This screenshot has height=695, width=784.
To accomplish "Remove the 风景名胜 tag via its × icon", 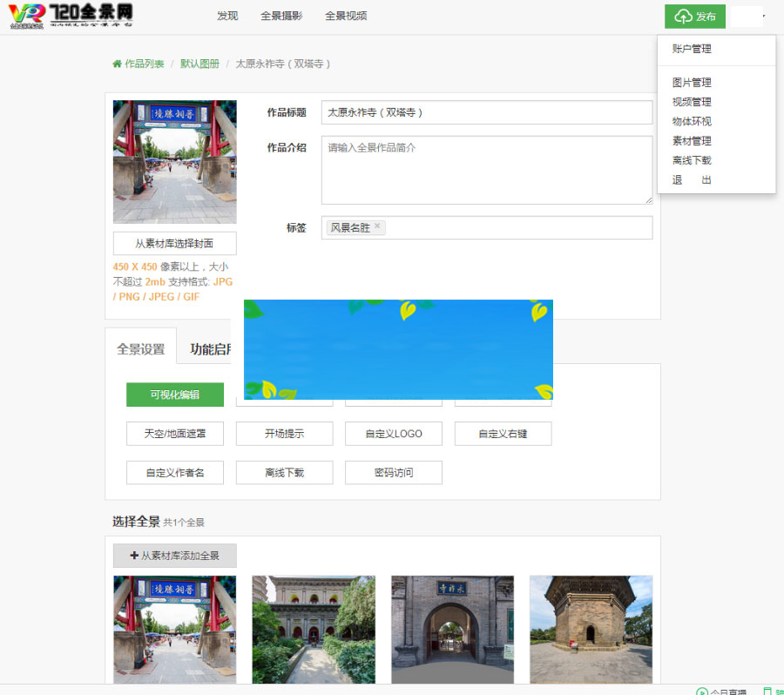I will (x=377, y=226).
